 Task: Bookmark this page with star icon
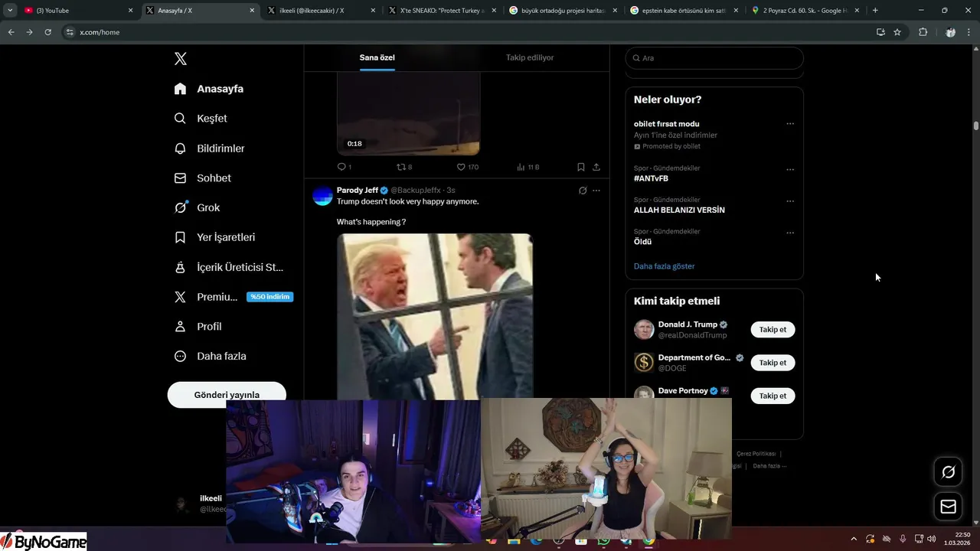[x=897, y=32]
